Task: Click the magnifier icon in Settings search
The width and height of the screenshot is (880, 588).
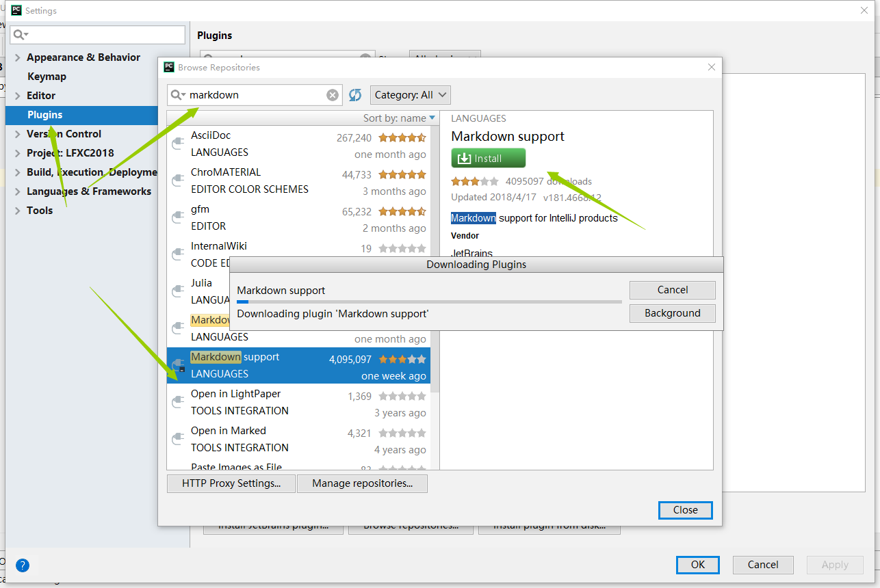Action: coord(21,35)
